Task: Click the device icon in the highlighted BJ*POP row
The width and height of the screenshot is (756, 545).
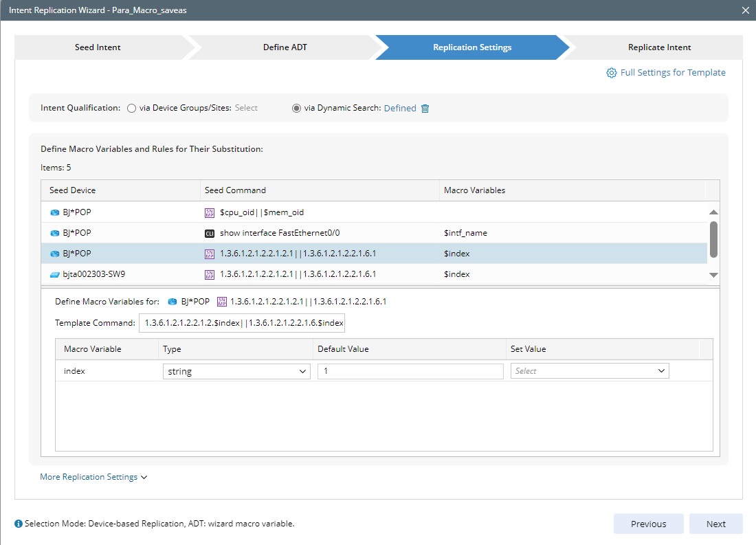Action: [55, 254]
